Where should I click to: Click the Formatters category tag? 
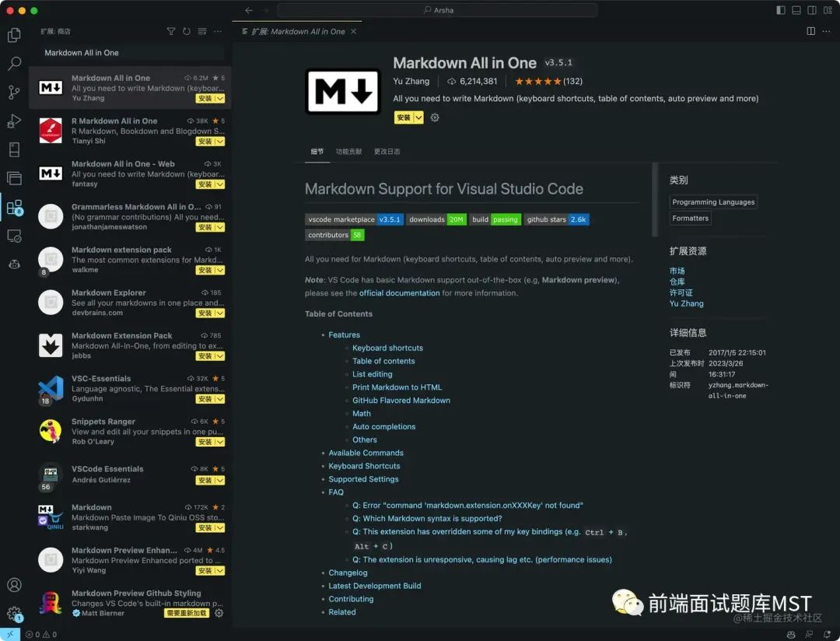[690, 218]
